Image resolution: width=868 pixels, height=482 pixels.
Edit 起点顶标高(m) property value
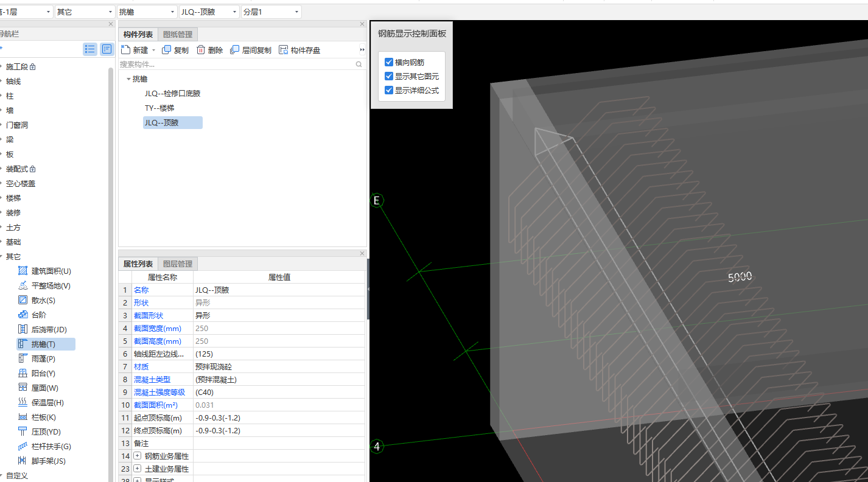click(x=279, y=418)
